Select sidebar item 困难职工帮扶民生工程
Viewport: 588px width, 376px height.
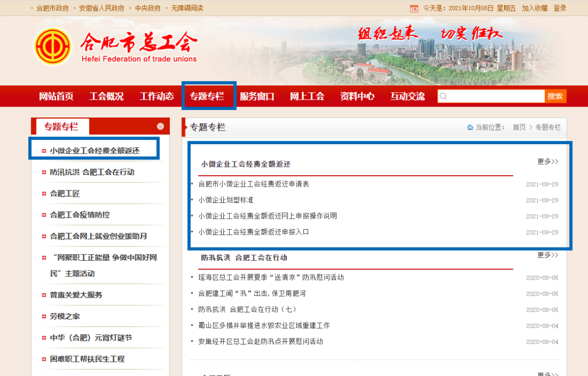point(87,359)
